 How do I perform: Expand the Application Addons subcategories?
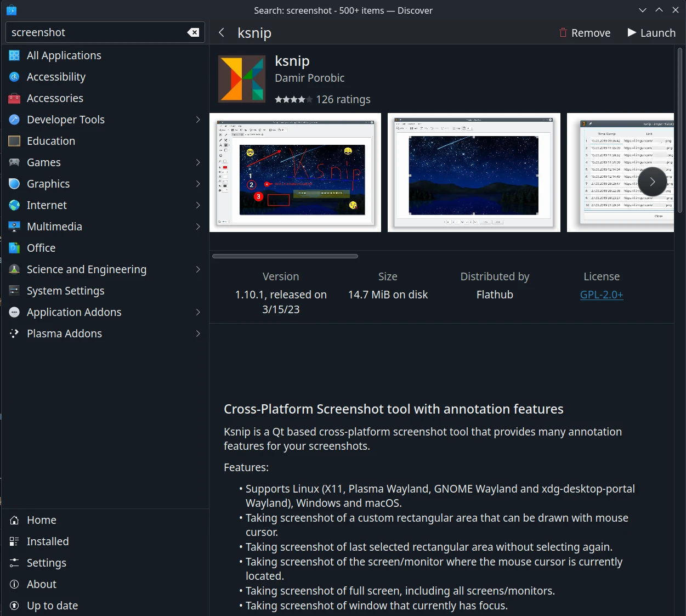click(x=198, y=312)
